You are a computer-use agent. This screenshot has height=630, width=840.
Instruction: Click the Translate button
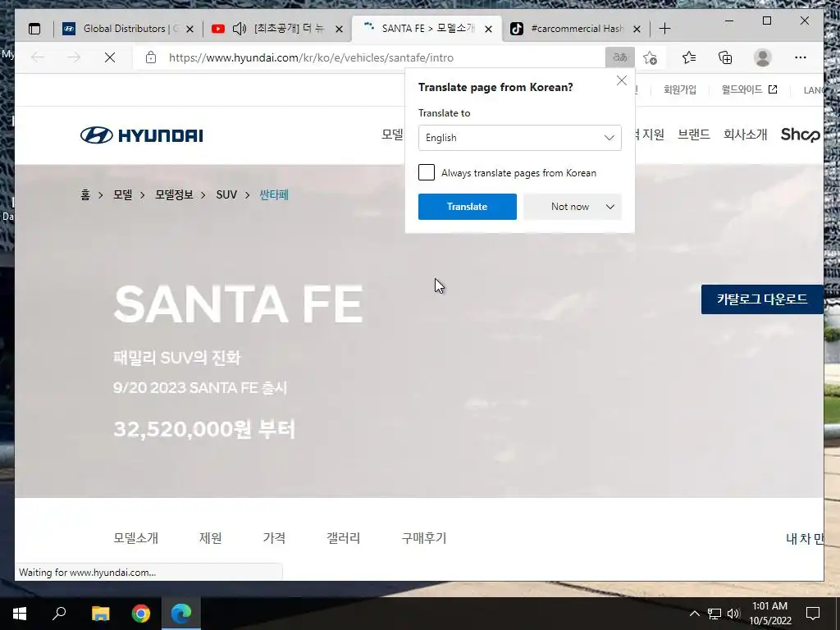tap(467, 206)
